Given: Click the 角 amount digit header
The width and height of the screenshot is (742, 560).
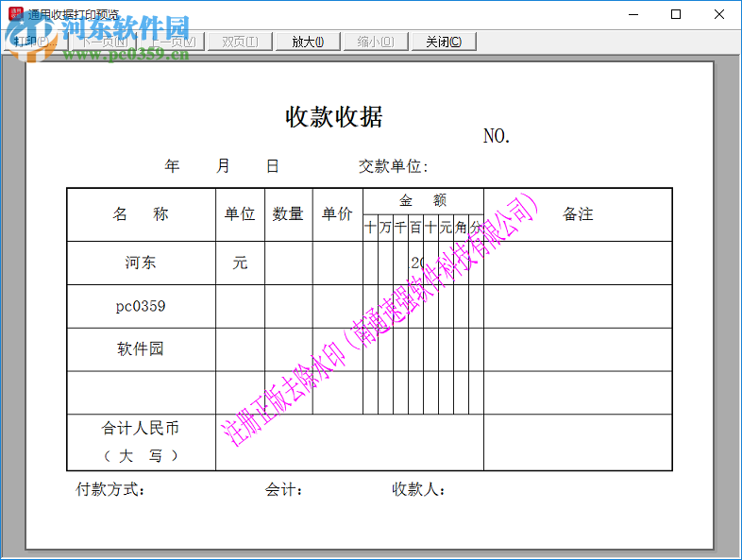Looking at the screenshot, I should pos(461,228).
